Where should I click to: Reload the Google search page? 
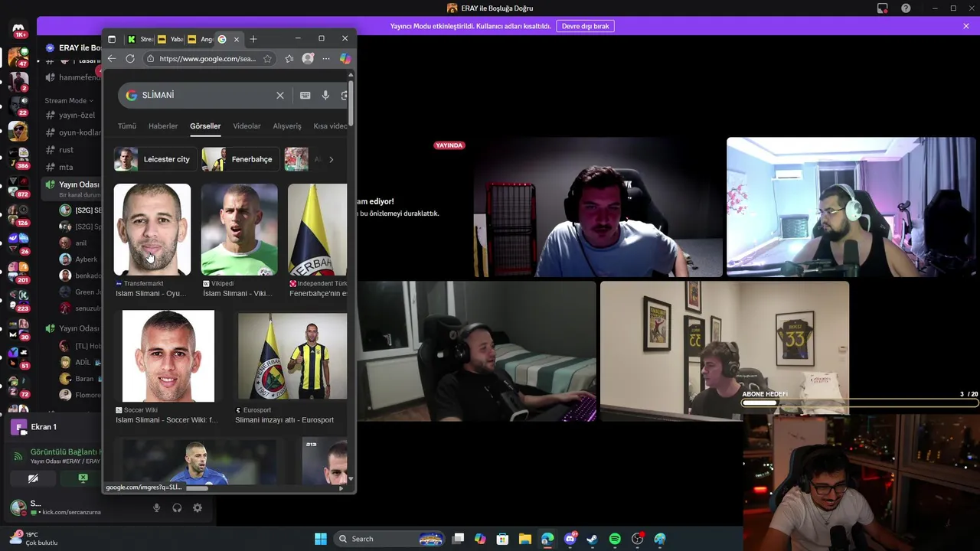[x=130, y=58]
